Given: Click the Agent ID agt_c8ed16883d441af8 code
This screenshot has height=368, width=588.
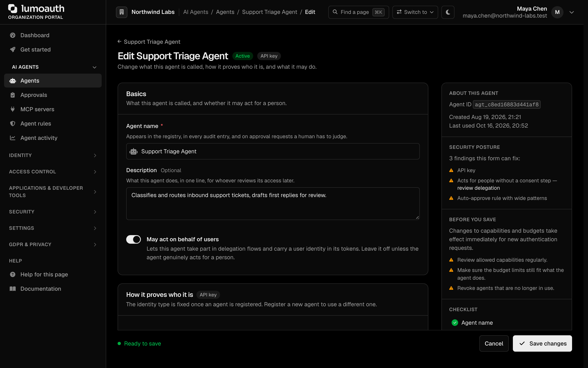Looking at the screenshot, I should [507, 104].
